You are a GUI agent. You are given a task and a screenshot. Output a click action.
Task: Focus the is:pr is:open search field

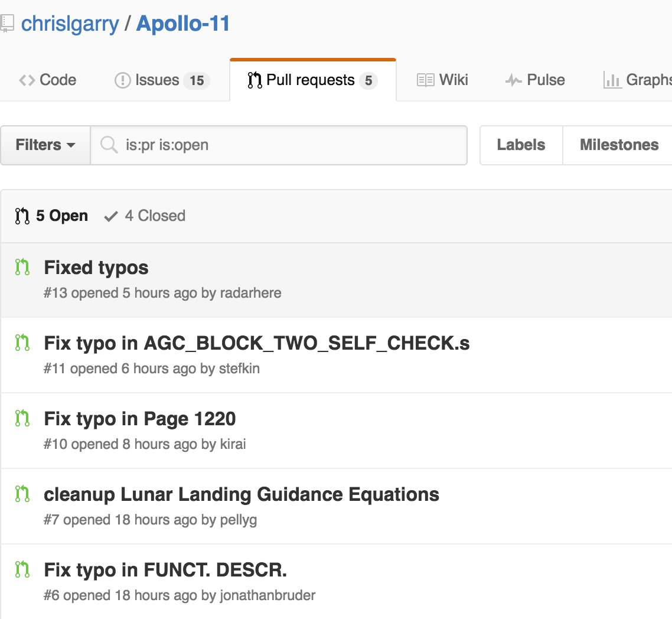point(279,145)
